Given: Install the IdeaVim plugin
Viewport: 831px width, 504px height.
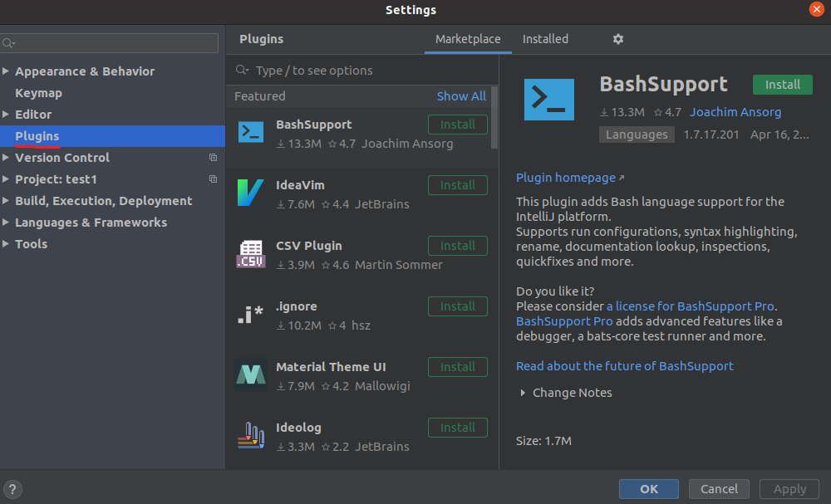Looking at the screenshot, I should coord(458,185).
